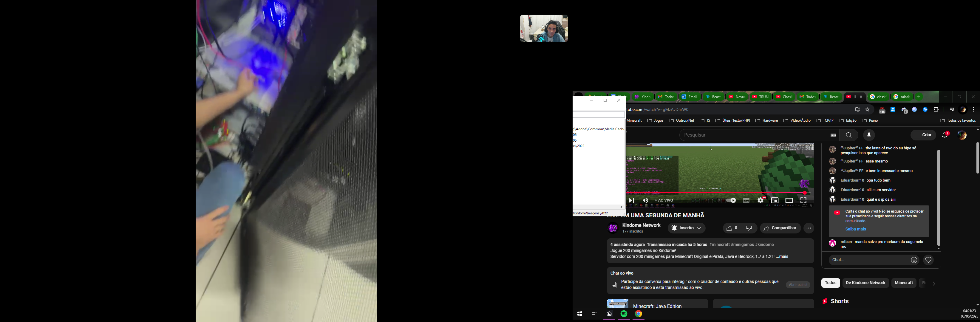Open Task View on the taskbar
The image size is (980, 322).
point(594,314)
